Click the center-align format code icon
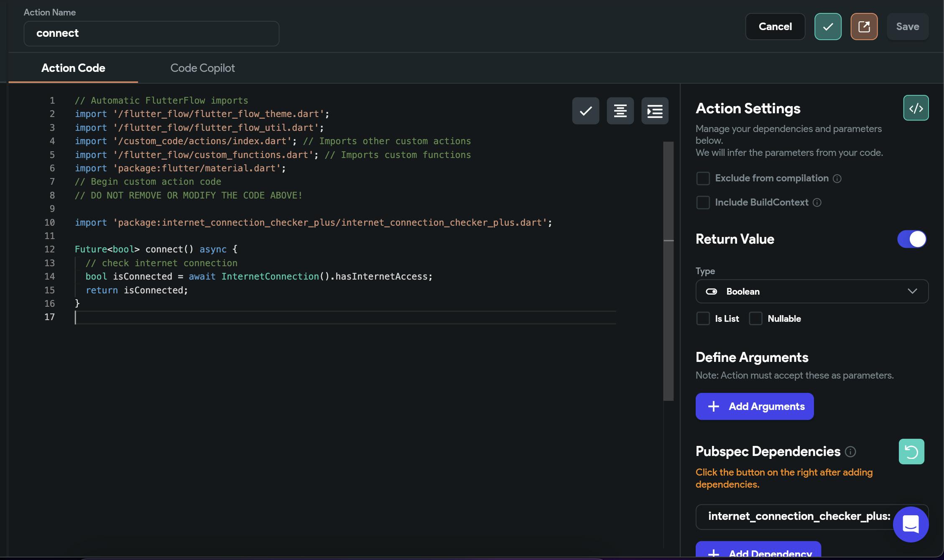 (x=620, y=111)
